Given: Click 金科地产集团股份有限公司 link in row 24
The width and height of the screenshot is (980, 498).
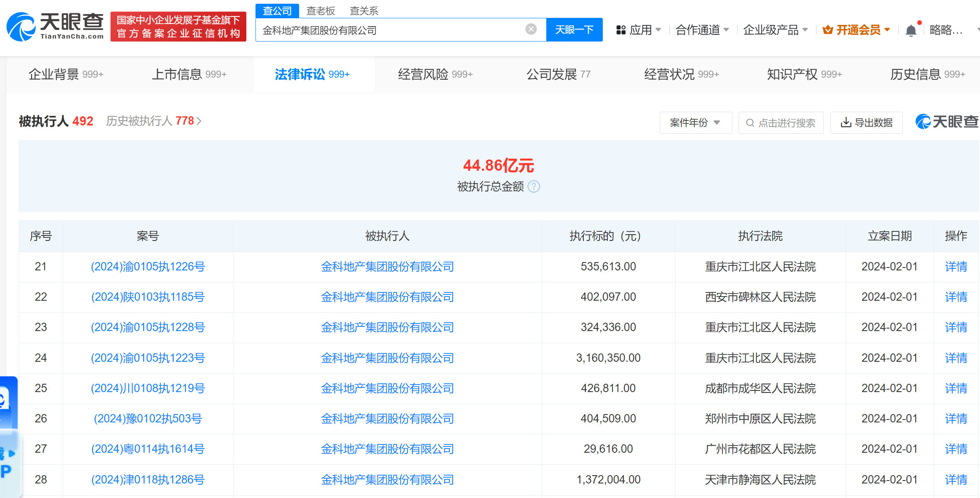Looking at the screenshot, I should [x=387, y=358].
